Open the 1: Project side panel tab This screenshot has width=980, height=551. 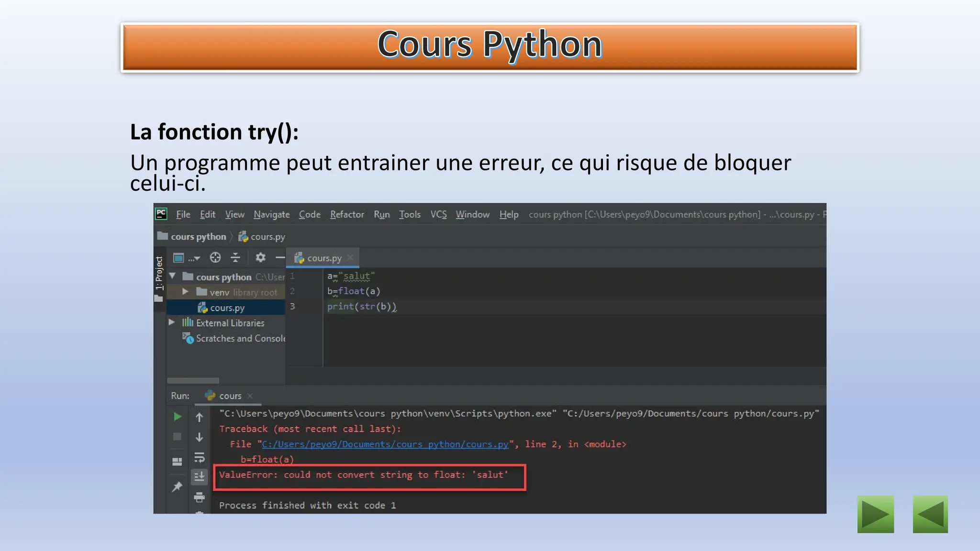tap(159, 273)
